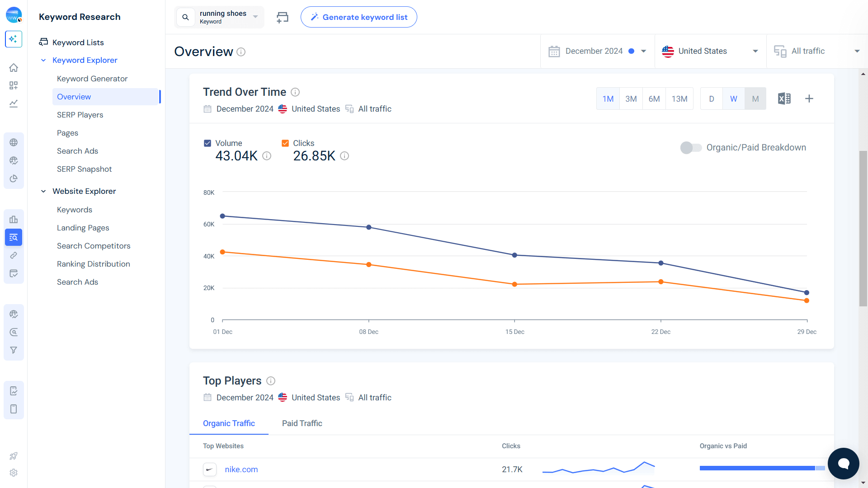Click the Generate keyword list button
The width and height of the screenshot is (868, 488).
[359, 17]
